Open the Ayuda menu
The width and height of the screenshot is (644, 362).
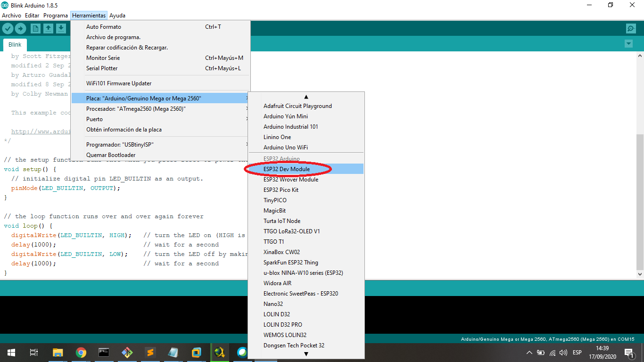tap(117, 16)
